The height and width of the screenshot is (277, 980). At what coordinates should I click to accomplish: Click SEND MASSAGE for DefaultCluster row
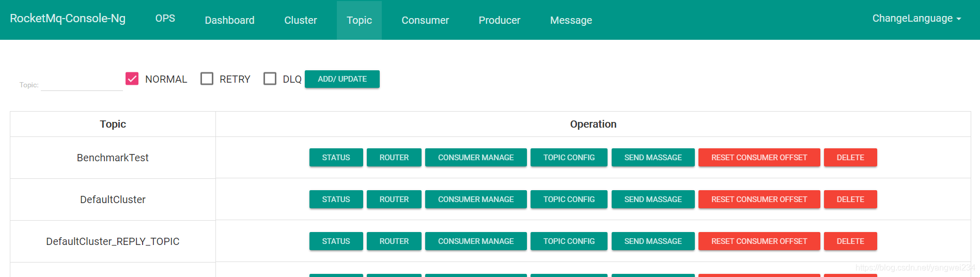pos(653,199)
